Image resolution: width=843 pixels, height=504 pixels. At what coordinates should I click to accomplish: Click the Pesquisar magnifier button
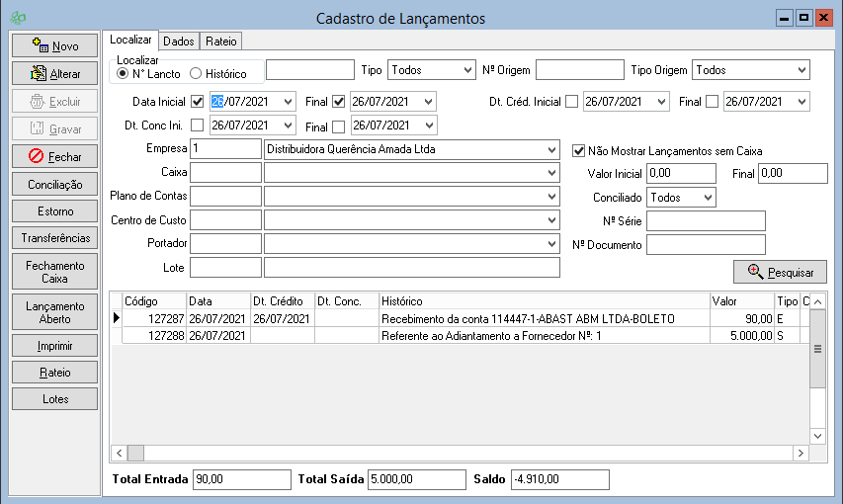[780, 272]
